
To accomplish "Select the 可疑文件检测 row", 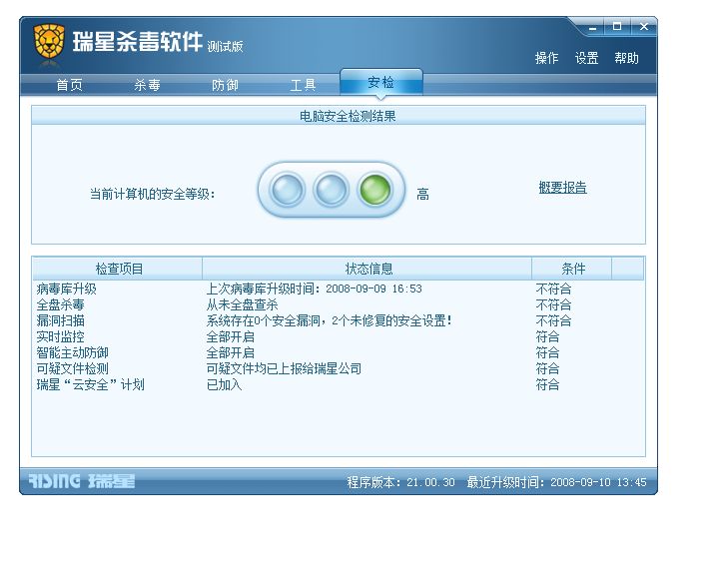I will [338, 369].
